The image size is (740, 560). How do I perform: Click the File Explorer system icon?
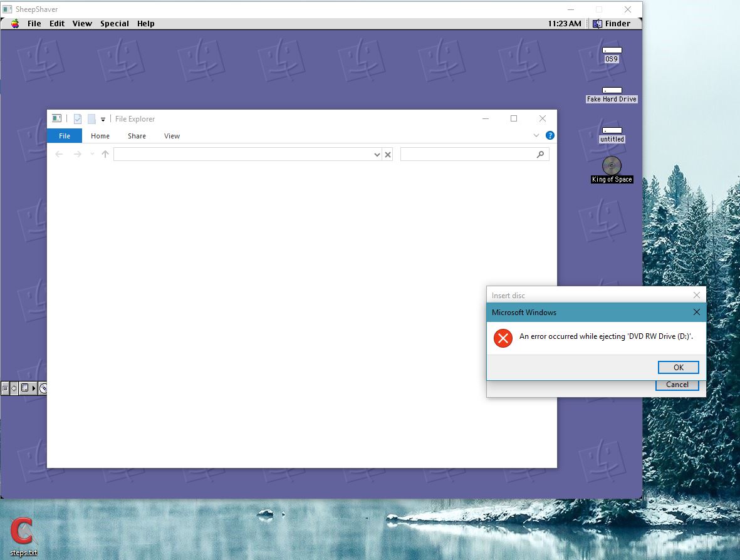[x=56, y=118]
